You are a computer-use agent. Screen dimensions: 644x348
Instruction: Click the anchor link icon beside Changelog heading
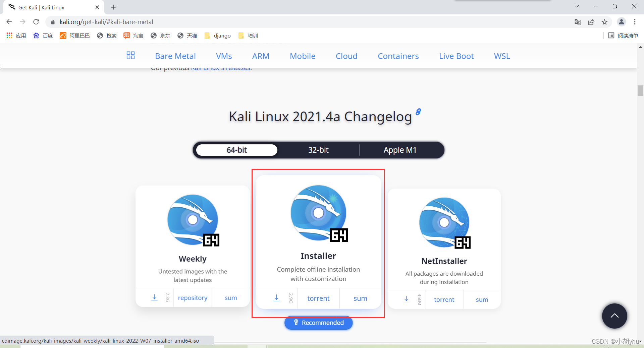click(x=418, y=112)
